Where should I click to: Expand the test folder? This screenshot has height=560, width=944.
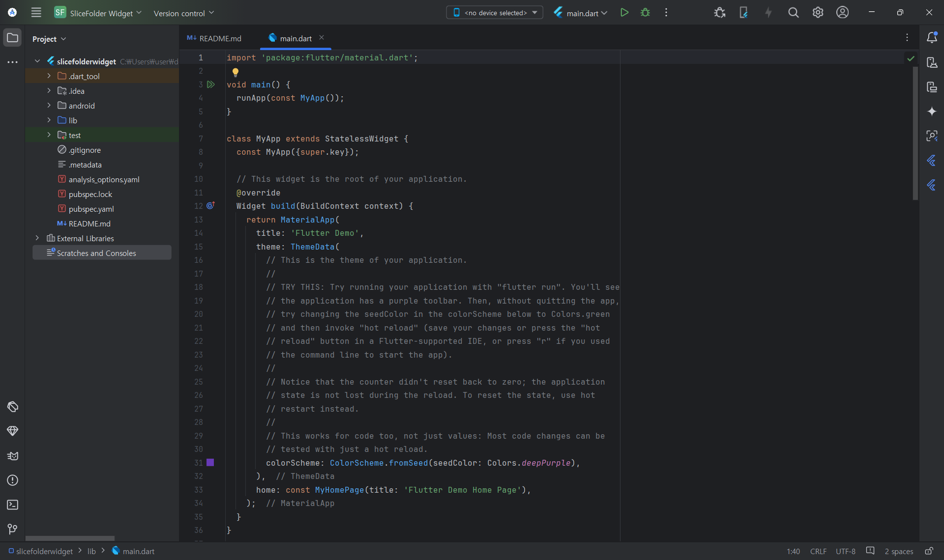(49, 135)
